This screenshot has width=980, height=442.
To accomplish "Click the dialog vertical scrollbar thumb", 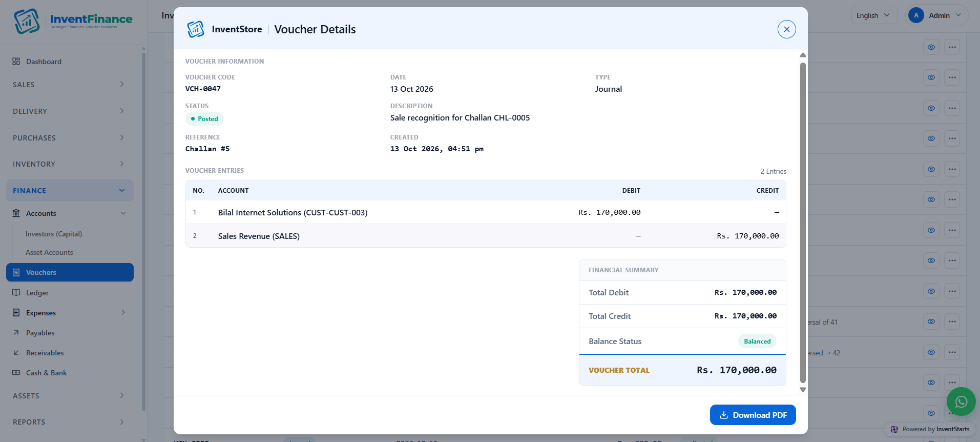I will pos(803,223).
